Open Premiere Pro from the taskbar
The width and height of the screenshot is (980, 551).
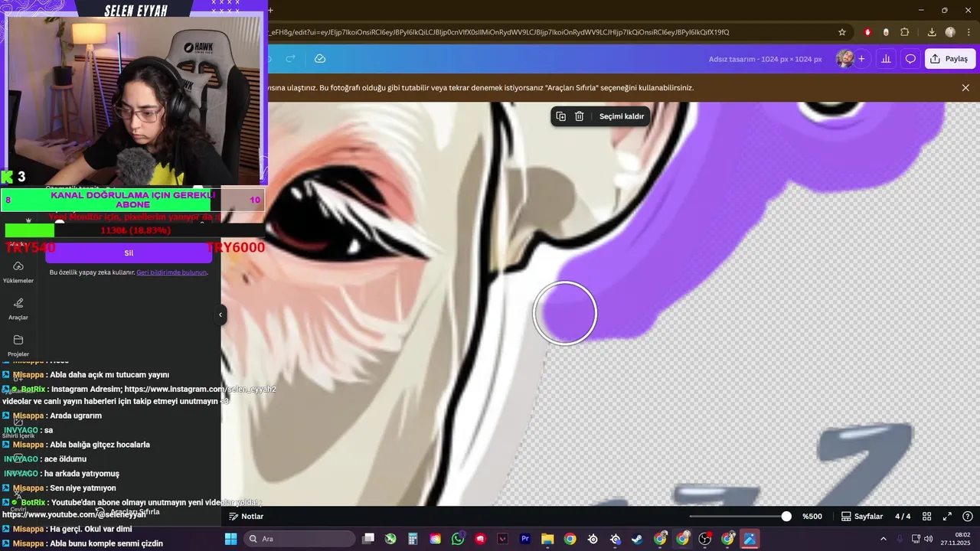pyautogui.click(x=525, y=539)
